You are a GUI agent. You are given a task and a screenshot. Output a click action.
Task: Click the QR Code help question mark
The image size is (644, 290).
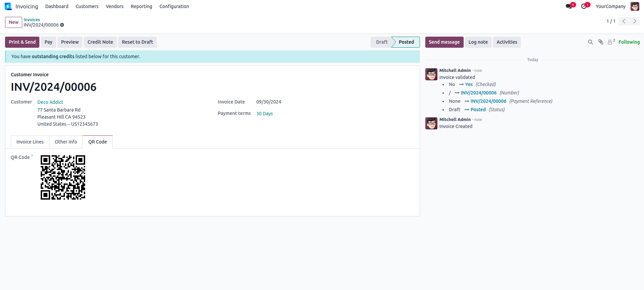click(32, 156)
